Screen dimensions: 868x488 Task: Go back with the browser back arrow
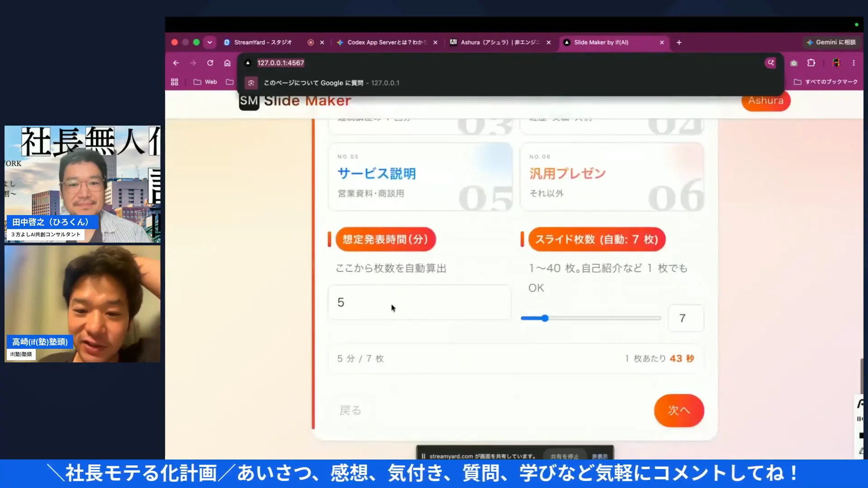coord(176,63)
